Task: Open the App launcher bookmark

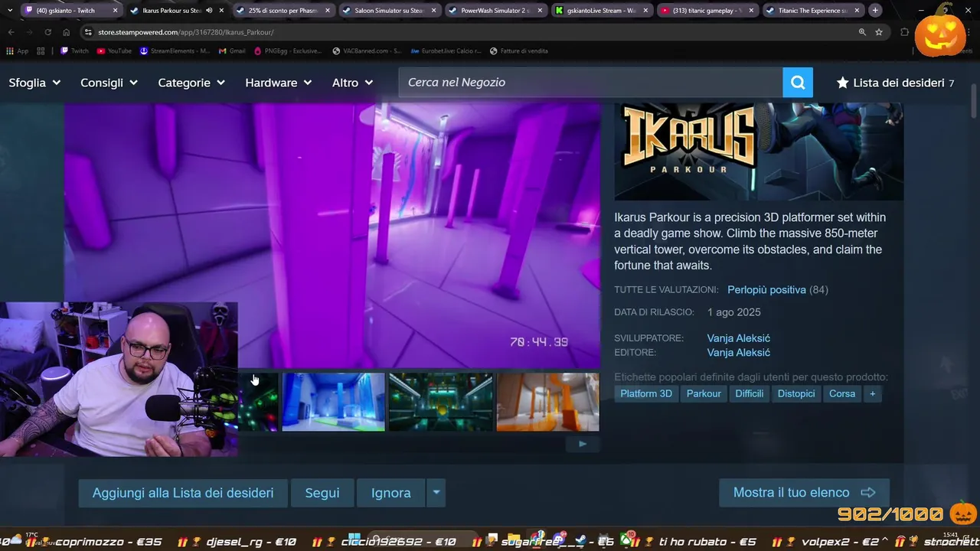Action: [x=17, y=51]
